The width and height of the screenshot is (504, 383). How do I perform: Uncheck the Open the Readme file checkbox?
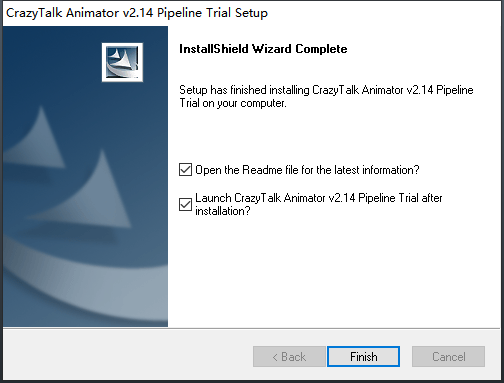tap(185, 170)
